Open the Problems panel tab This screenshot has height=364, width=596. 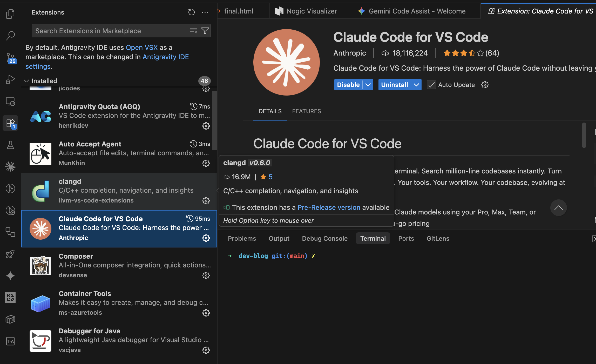(x=242, y=239)
